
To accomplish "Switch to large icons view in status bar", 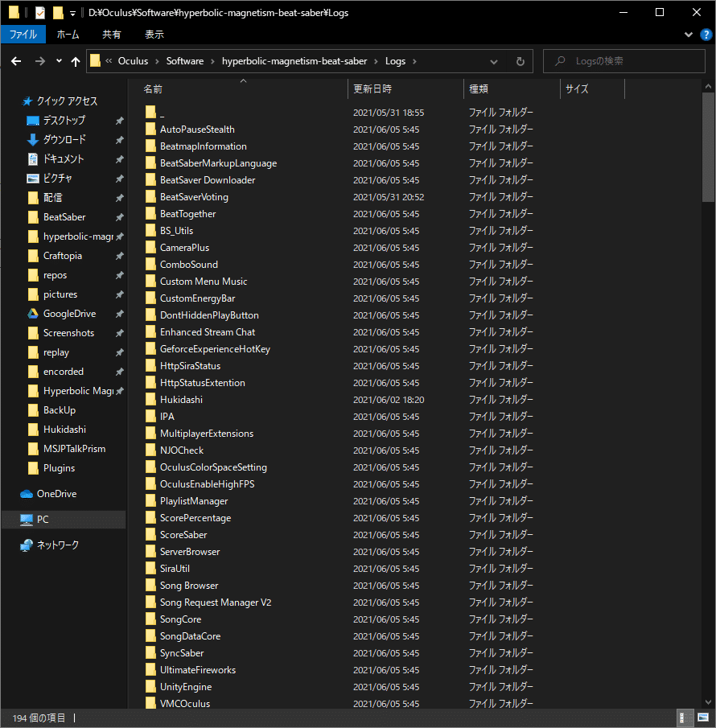I will pos(703,718).
